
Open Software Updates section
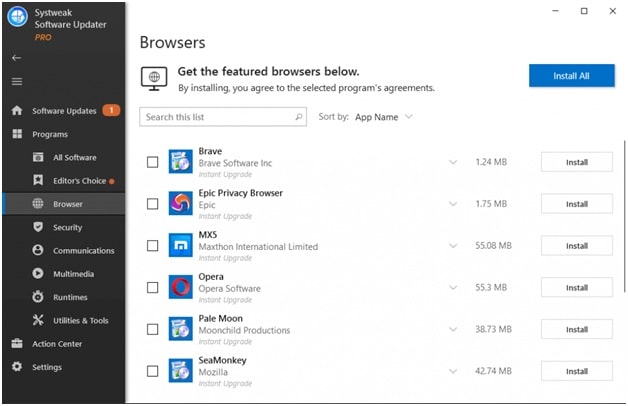[x=64, y=111]
